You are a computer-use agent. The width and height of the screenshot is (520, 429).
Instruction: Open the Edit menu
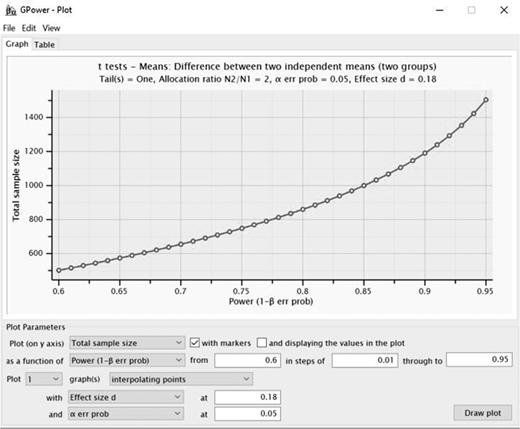tap(29, 28)
